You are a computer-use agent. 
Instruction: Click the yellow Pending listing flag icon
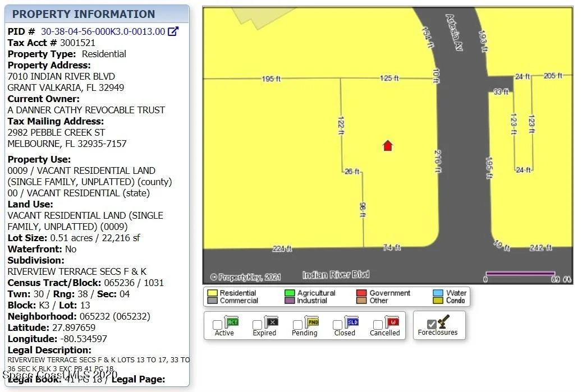coord(312,322)
